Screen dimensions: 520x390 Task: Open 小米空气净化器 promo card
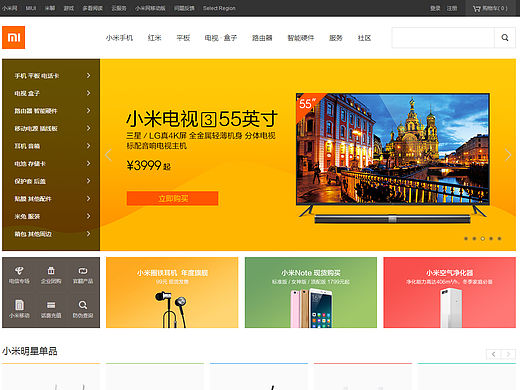(x=449, y=292)
